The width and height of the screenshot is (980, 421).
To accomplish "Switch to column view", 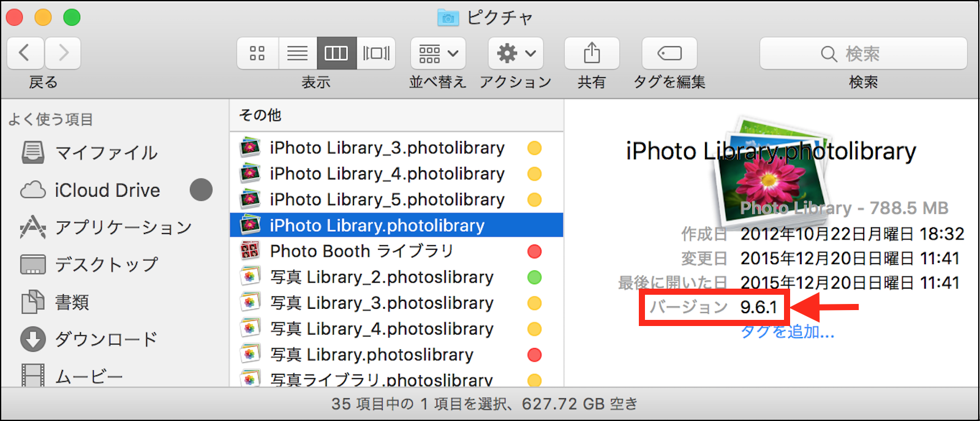I will [x=336, y=53].
